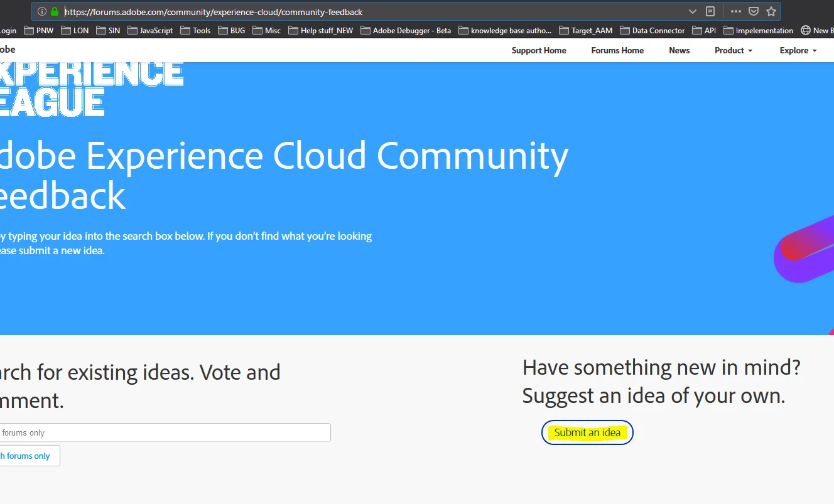This screenshot has height=504, width=834.
Task: Open the Tools bookmarks folder
Action: click(195, 30)
